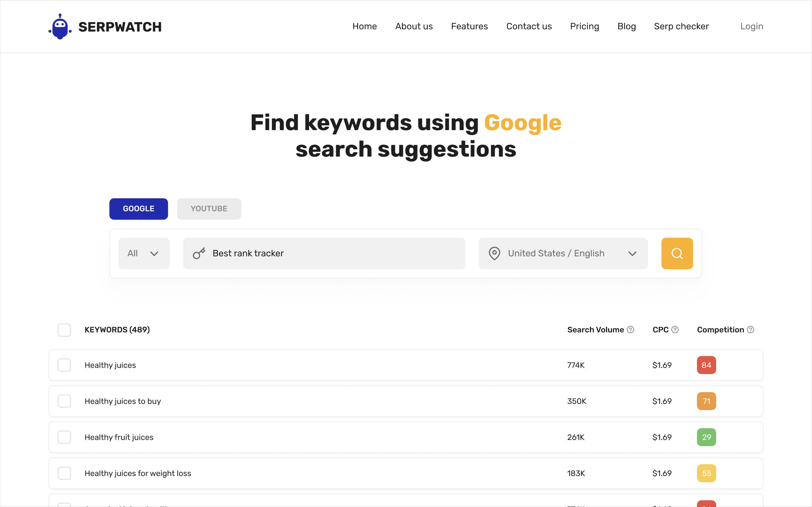
Task: Toggle the YOUTUBE search button
Action: (x=209, y=208)
